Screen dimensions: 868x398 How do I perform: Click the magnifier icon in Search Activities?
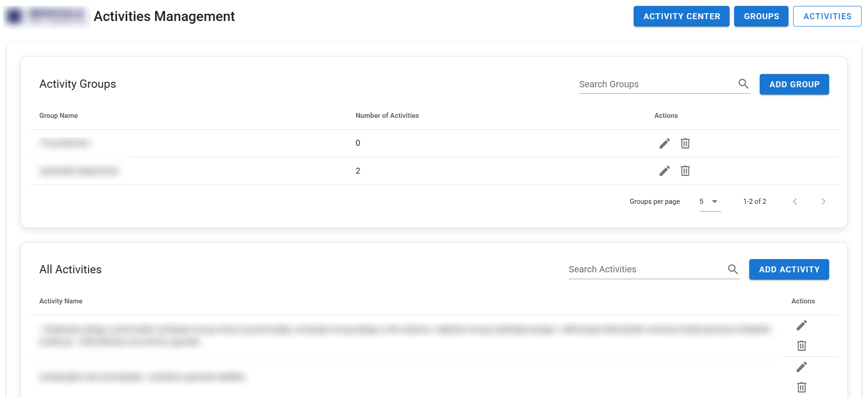coord(733,269)
